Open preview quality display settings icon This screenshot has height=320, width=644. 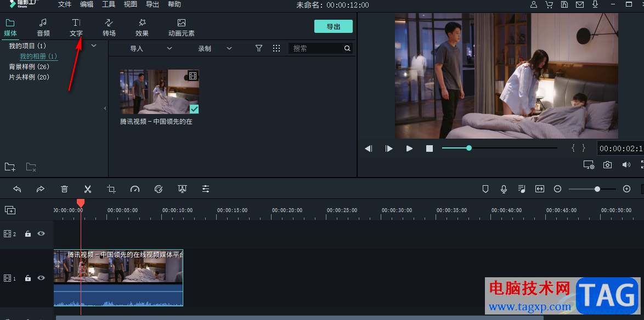click(x=589, y=165)
